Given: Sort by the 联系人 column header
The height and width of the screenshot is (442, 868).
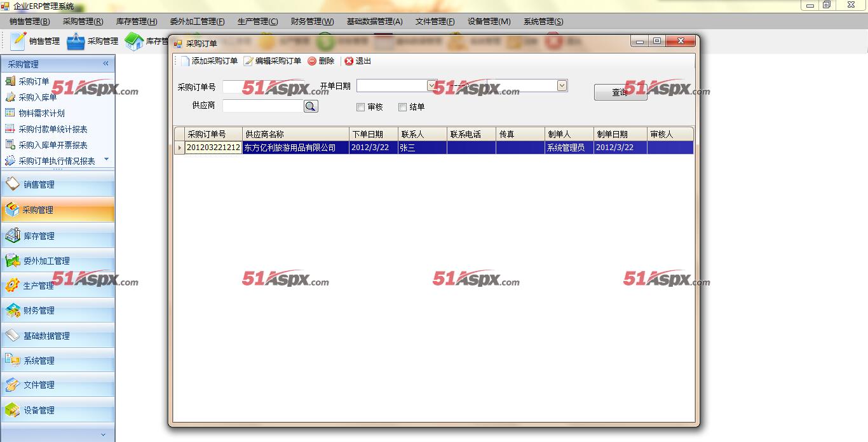Looking at the screenshot, I should tap(423, 134).
